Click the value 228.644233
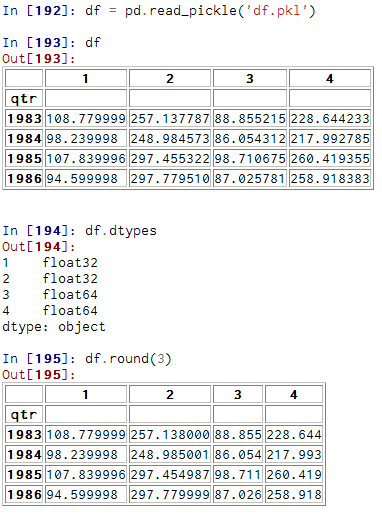This screenshot has height=519, width=382. point(330,119)
